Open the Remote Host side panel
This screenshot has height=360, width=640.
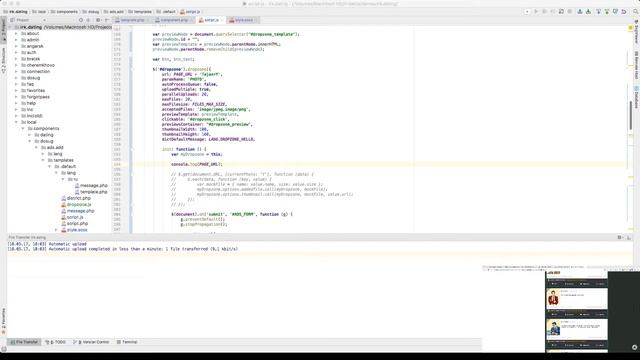pyautogui.click(x=636, y=65)
